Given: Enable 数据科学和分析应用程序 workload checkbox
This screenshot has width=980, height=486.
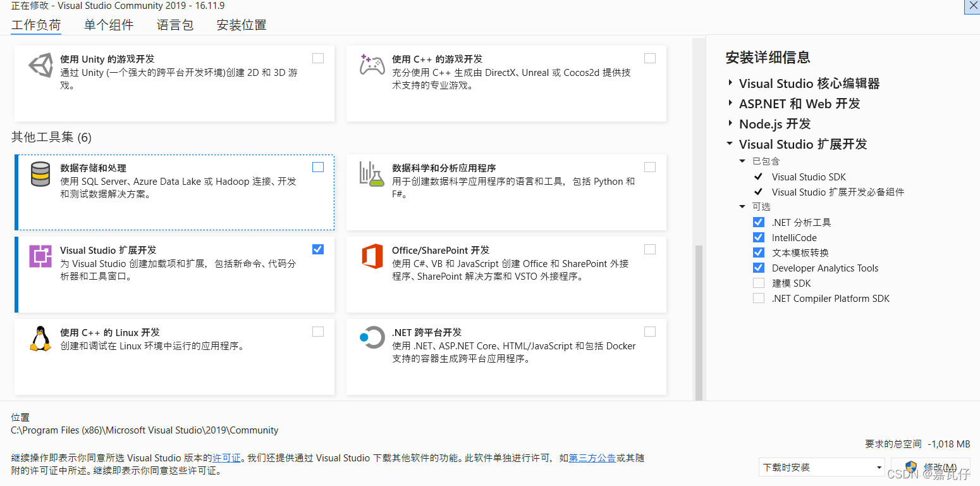Looking at the screenshot, I should coord(650,167).
